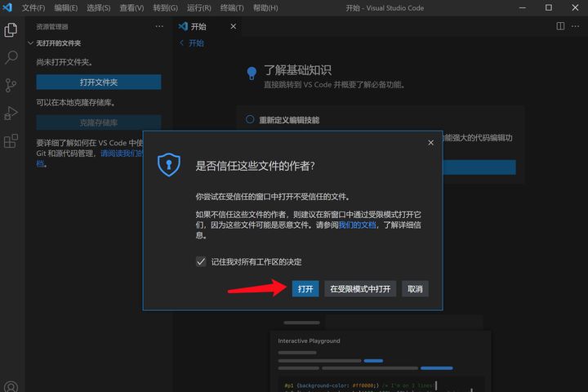Select the 重新定义编辑技能 step circle
Image resolution: width=588 pixels, height=392 pixels.
(x=250, y=120)
